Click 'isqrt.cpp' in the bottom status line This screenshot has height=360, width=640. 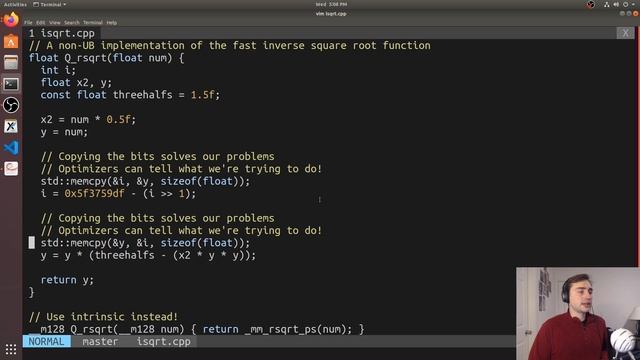(163, 342)
